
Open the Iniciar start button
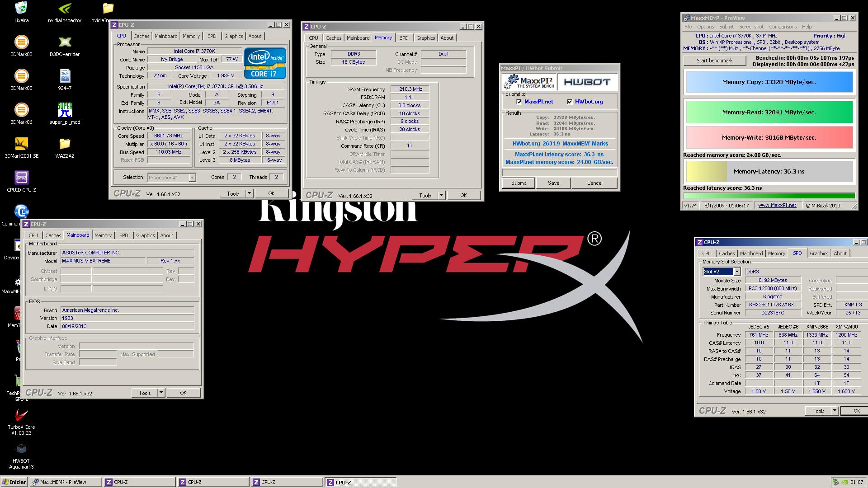coord(14,482)
